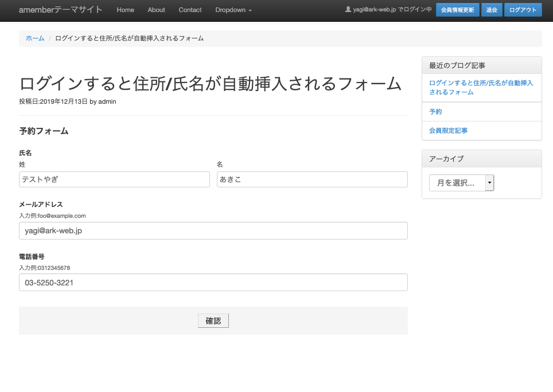
Task: Open the 予約 blog post link
Action: (x=435, y=112)
